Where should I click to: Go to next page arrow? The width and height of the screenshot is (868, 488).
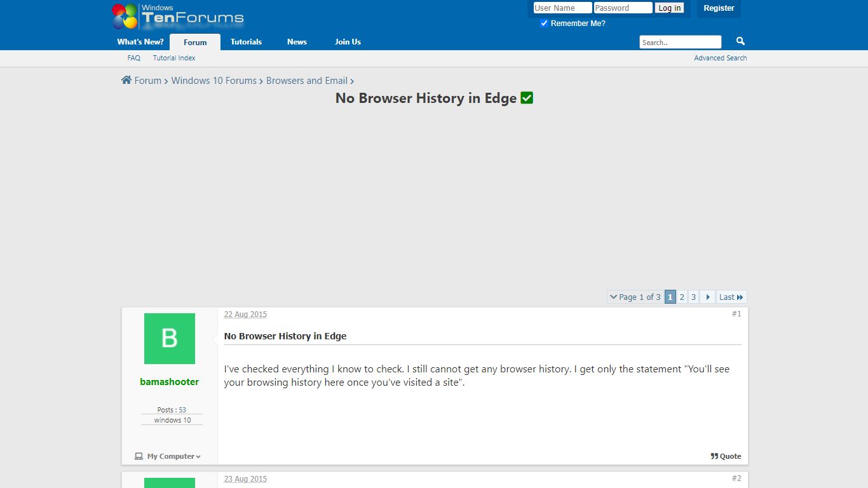pyautogui.click(x=707, y=297)
